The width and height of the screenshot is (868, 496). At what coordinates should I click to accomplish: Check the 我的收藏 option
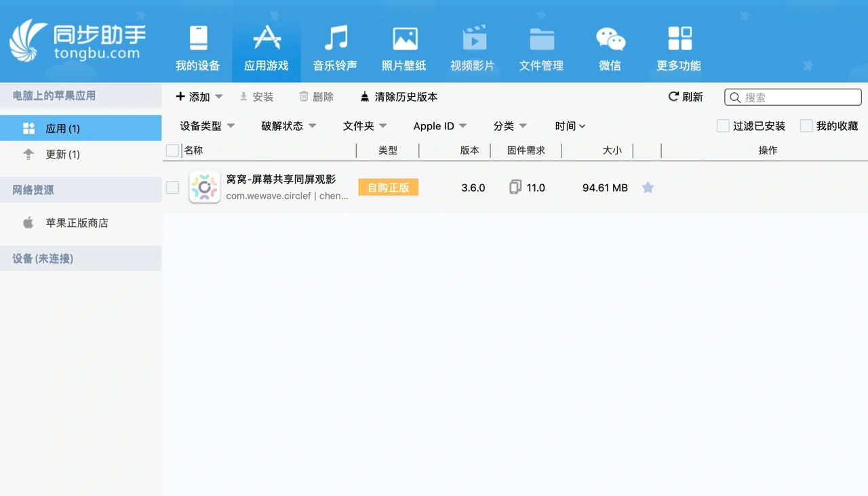point(806,125)
